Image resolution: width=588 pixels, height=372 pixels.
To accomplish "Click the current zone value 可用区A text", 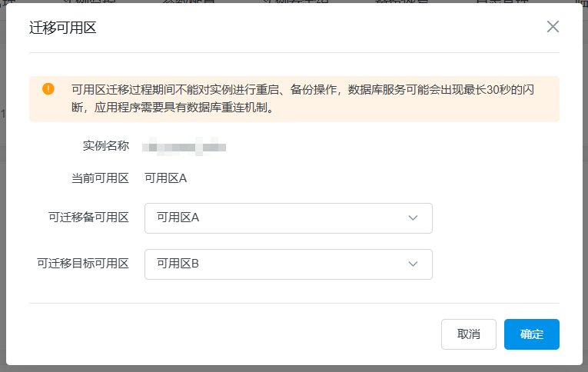I will pos(166,178).
